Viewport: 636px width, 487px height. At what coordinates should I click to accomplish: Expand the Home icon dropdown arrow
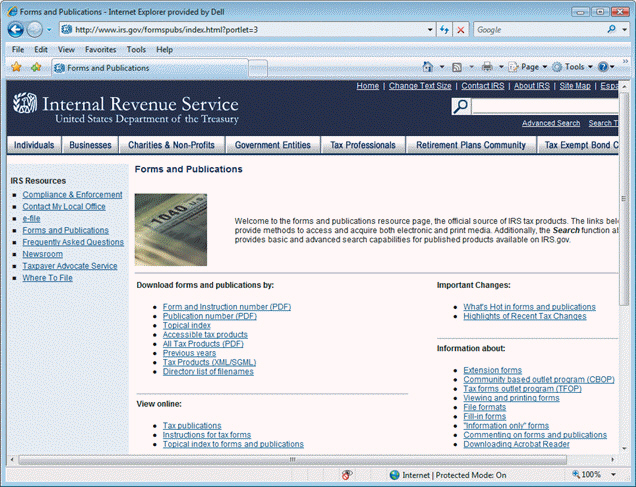(x=442, y=67)
